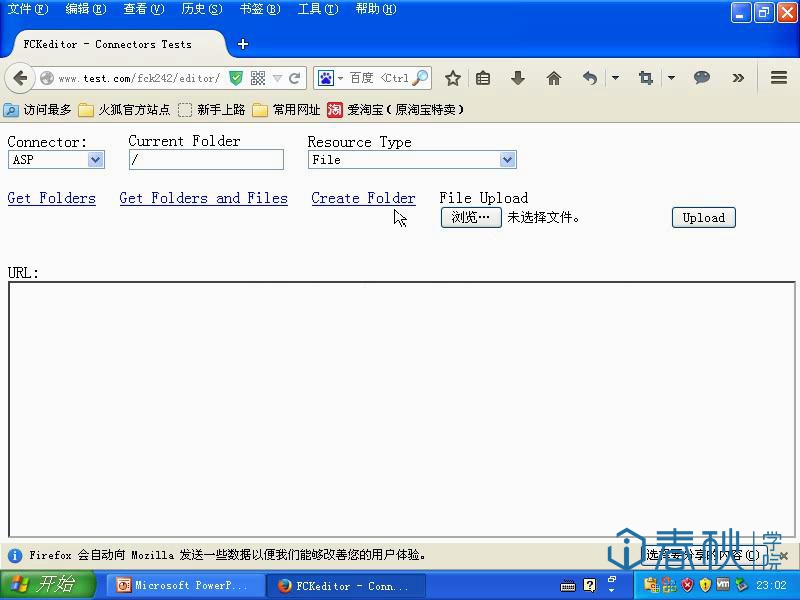Click the site globe icon in address bar

pos(47,78)
